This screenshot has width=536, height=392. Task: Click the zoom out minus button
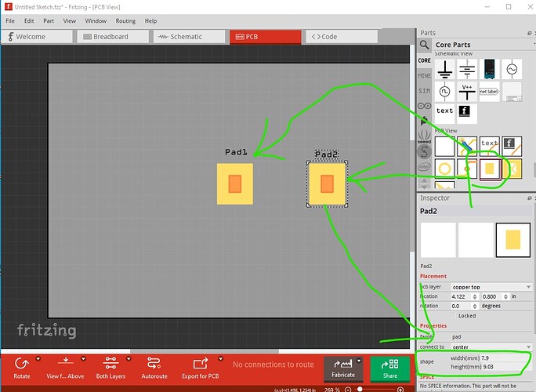point(348,390)
